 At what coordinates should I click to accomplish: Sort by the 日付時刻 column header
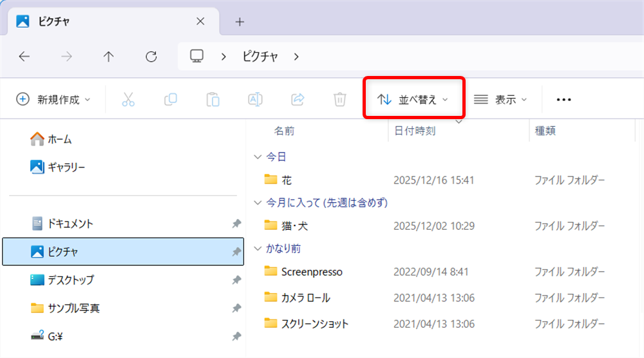(415, 131)
